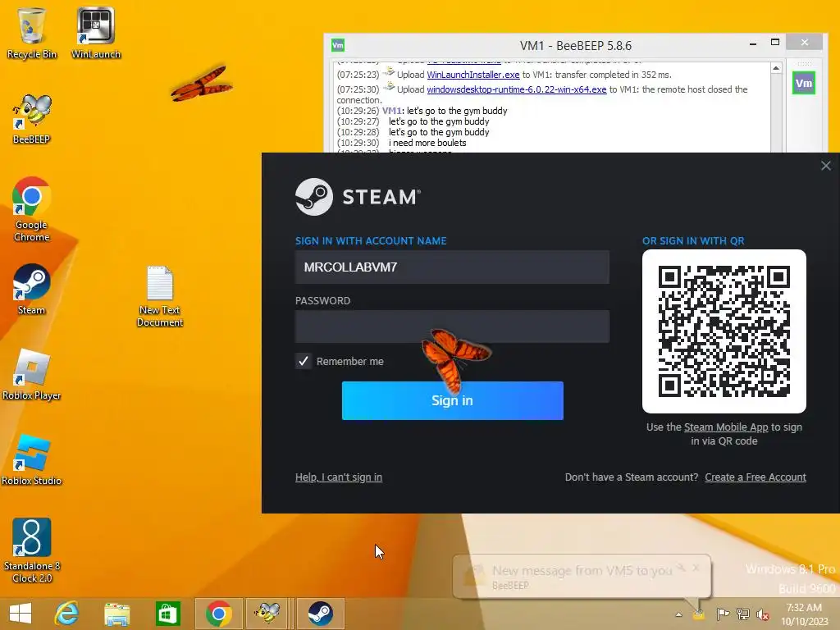Select the Roblox Studio desktop icon
The height and width of the screenshot is (630, 840).
point(32,459)
